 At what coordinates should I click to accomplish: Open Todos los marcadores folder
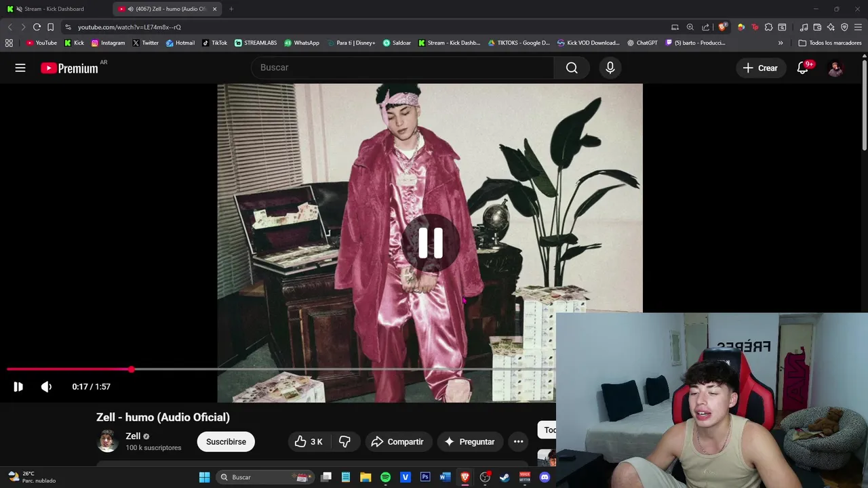pos(830,43)
